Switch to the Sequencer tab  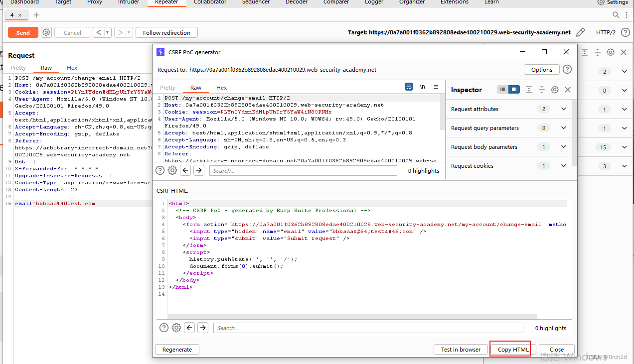click(x=256, y=2)
